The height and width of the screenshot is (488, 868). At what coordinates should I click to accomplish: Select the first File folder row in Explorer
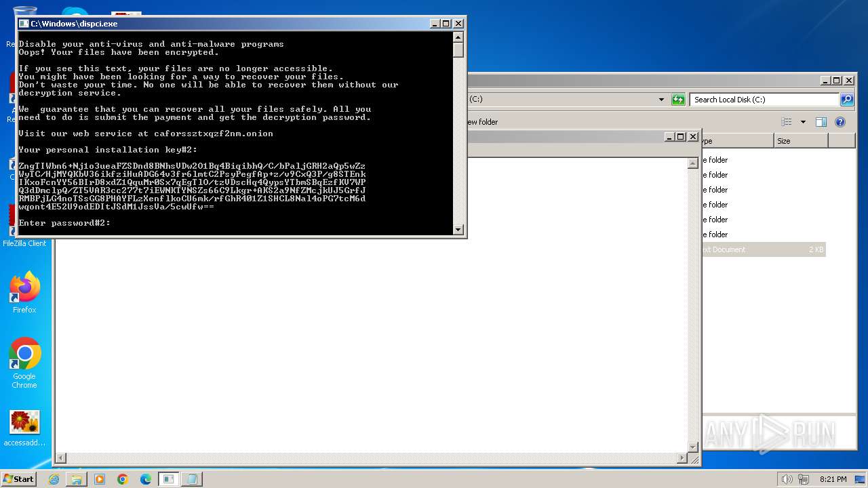[x=764, y=160]
